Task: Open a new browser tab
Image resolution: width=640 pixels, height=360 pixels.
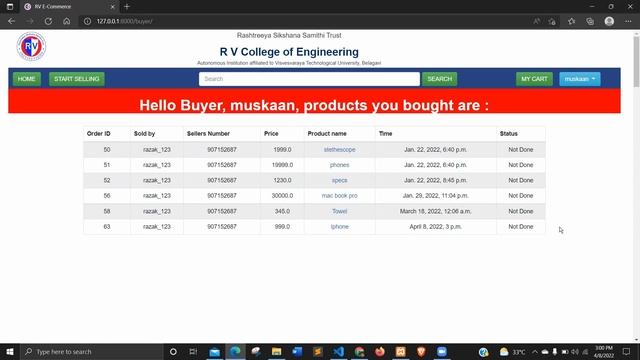Action: pyautogui.click(x=127, y=7)
